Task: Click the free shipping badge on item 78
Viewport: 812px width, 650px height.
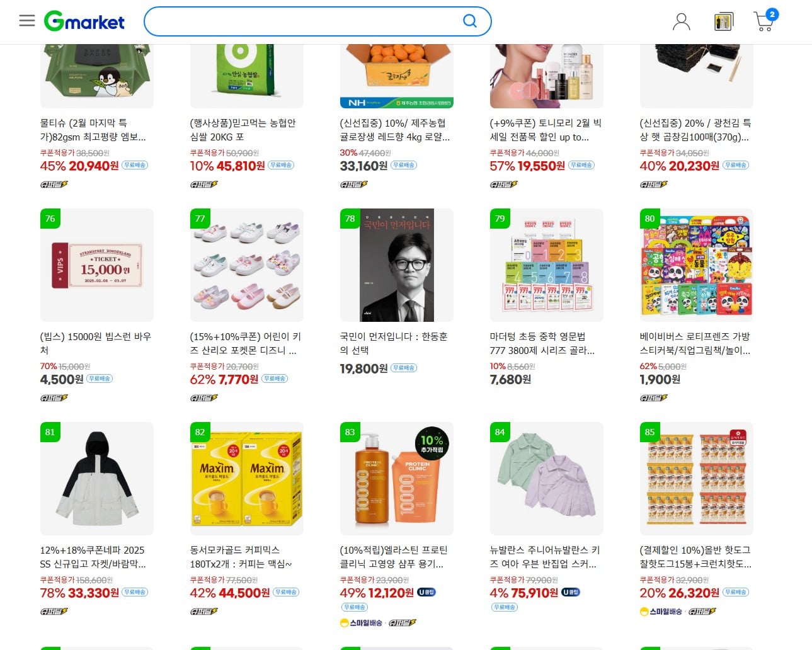Action: pos(404,368)
